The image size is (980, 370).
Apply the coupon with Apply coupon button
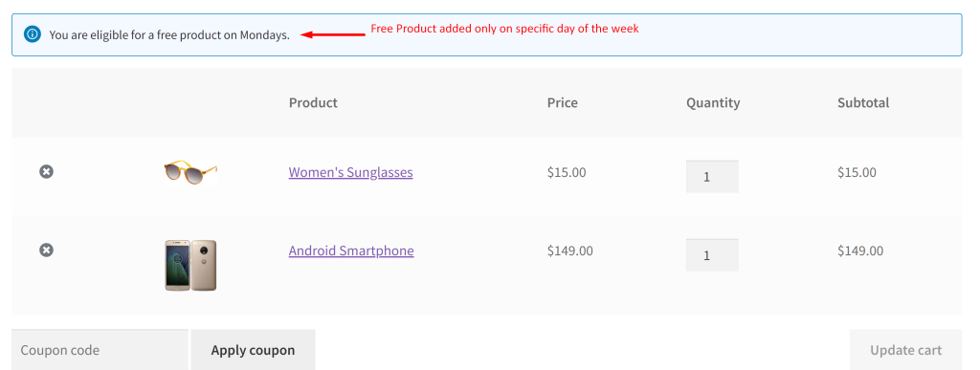coord(253,350)
